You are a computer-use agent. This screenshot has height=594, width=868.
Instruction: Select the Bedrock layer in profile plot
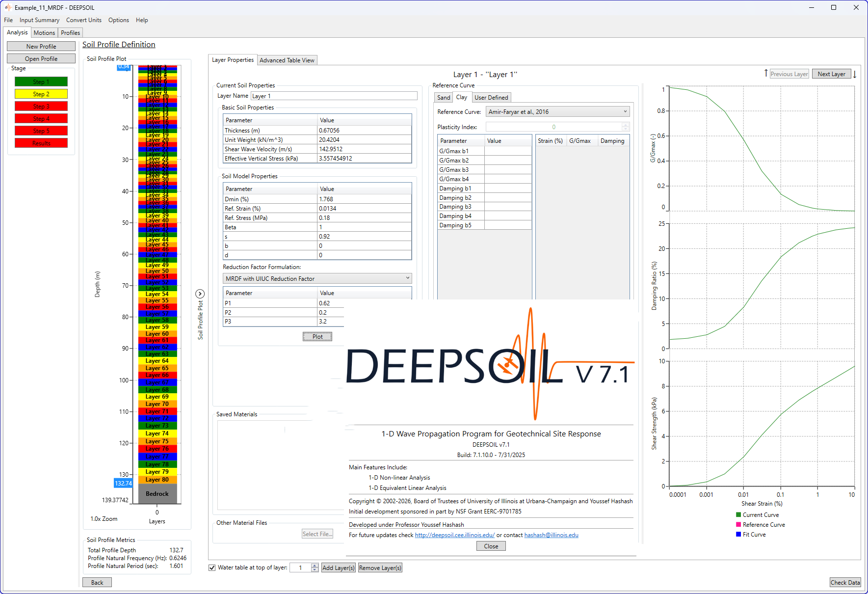[157, 493]
